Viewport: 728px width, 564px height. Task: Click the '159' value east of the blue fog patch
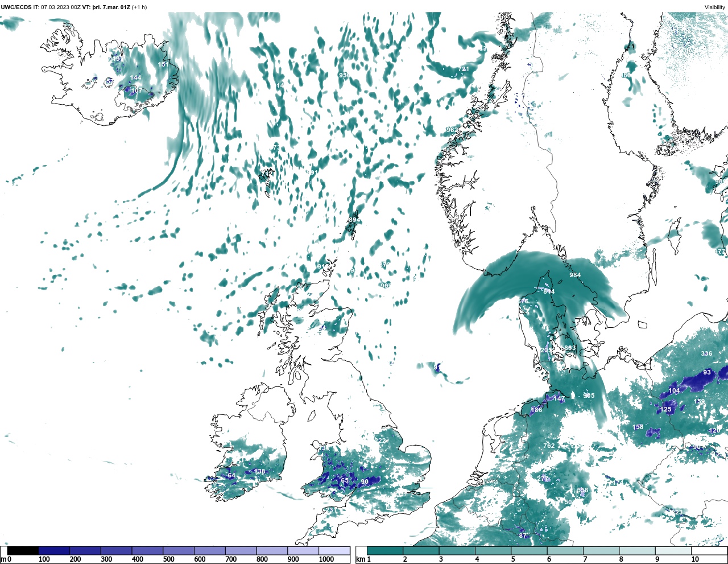coord(699,401)
